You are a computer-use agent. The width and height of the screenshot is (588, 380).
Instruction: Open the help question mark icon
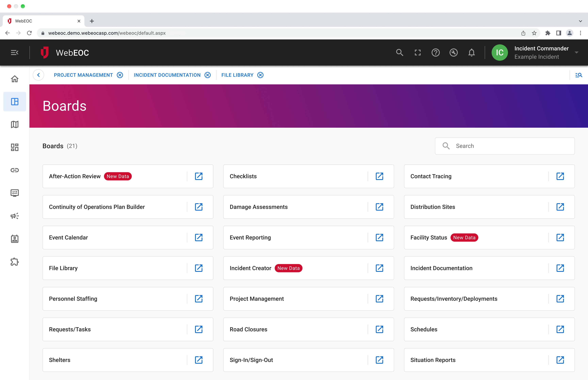click(436, 53)
